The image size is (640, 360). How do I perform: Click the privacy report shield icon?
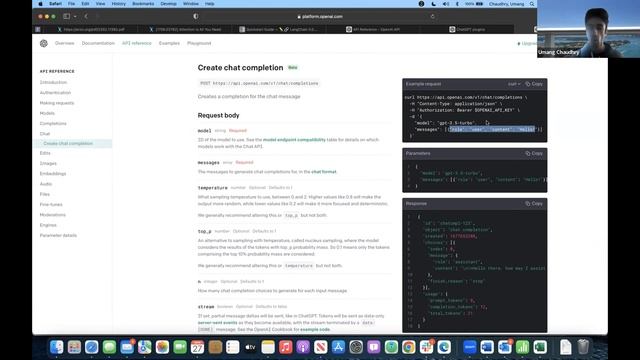[196, 16]
